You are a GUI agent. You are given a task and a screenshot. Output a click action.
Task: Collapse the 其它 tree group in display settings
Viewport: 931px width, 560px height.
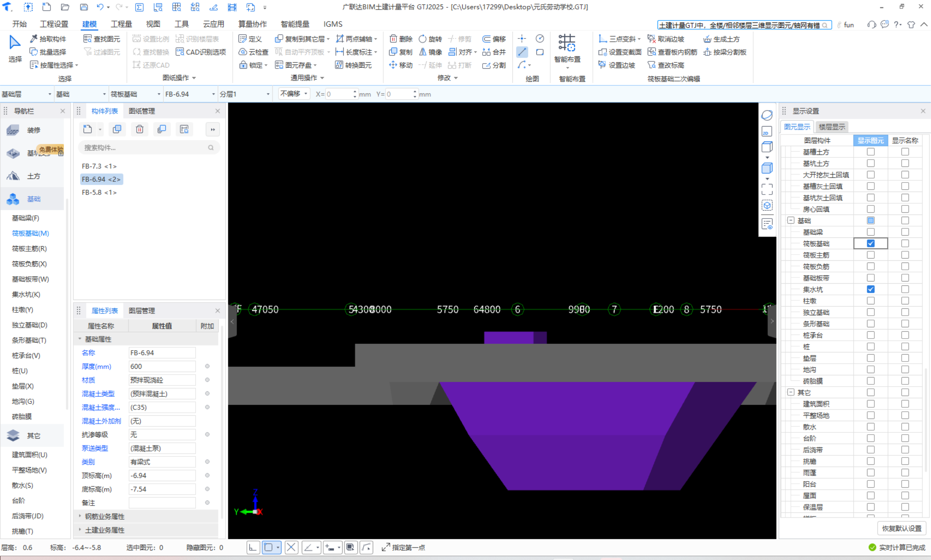tap(791, 392)
